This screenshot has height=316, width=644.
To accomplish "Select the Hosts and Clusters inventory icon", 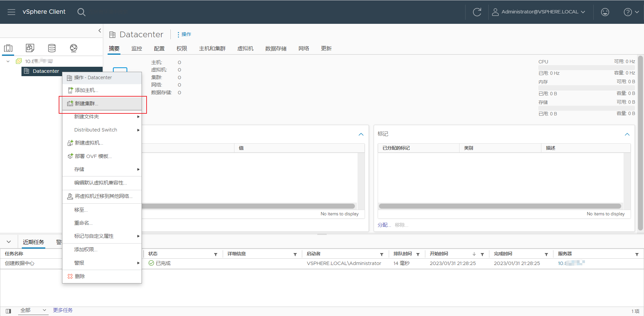I will (8, 48).
